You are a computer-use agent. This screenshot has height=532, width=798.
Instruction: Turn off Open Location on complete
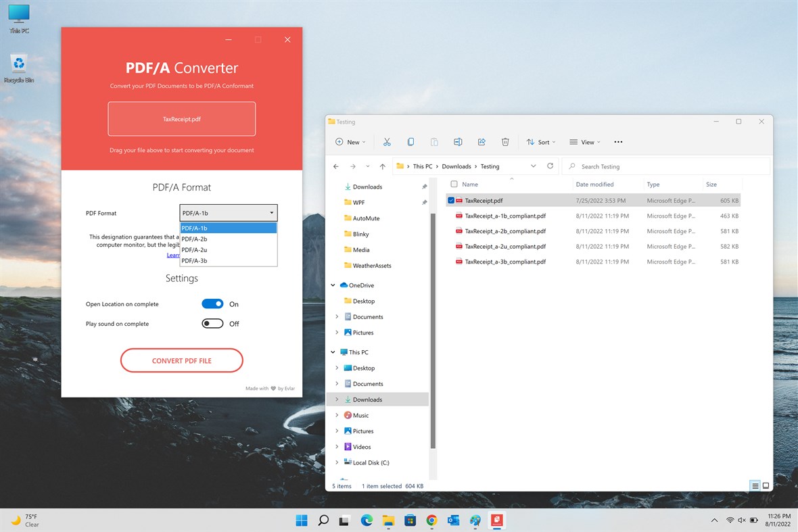pos(212,304)
